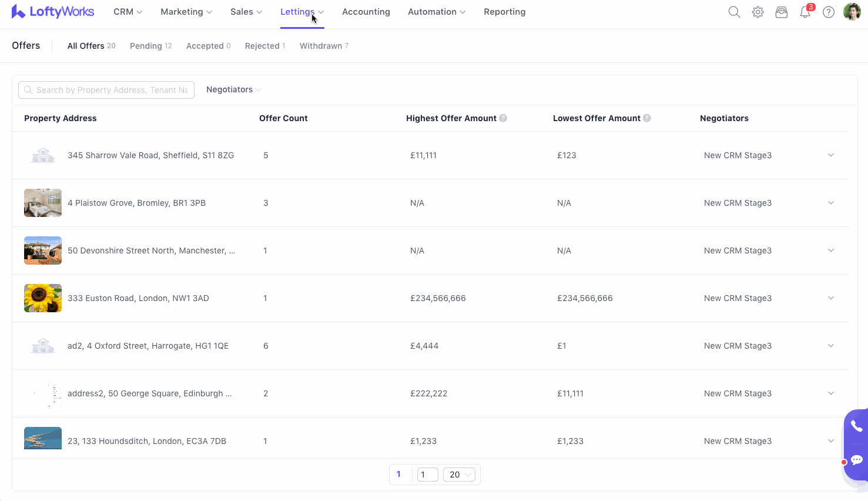Open the page size 20 dropdown

coord(459,475)
